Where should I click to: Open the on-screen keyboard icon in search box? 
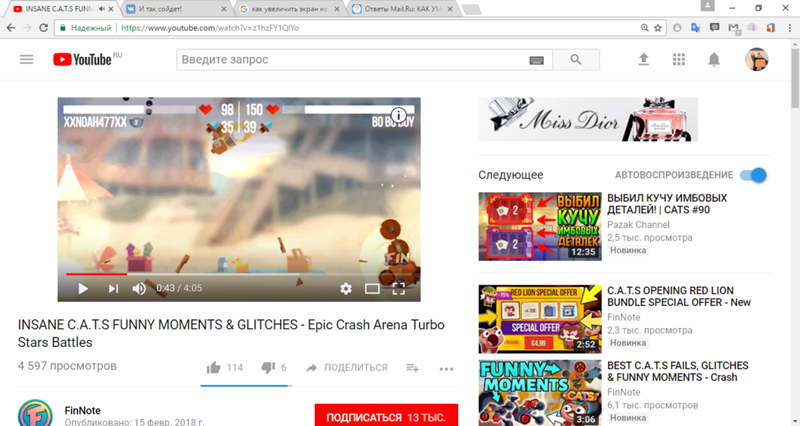click(537, 60)
